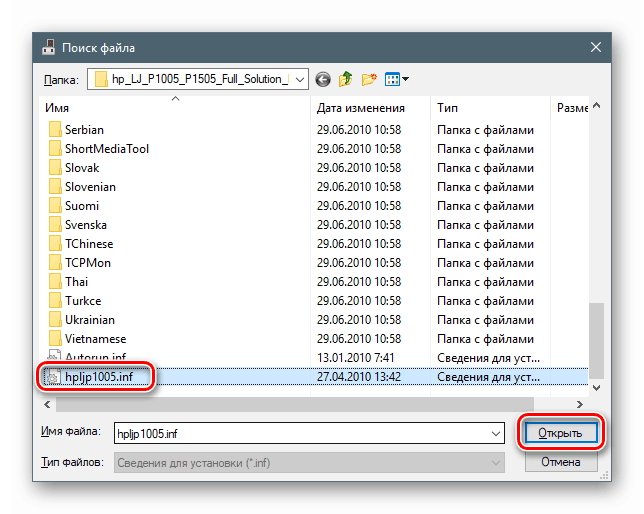
Task: Create a new folder
Action: (369, 79)
